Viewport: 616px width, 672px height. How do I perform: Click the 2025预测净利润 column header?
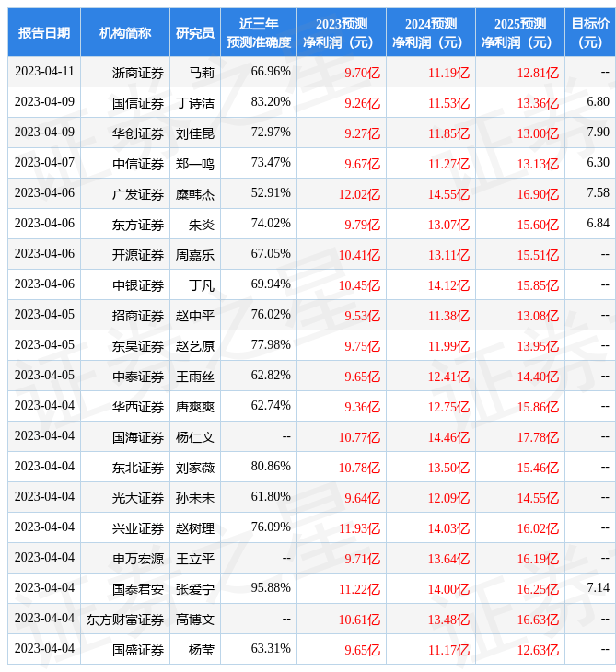point(519,32)
